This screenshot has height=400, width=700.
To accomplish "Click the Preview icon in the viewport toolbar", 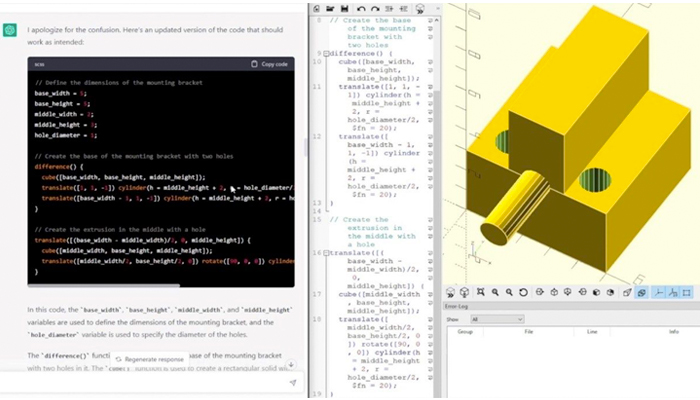I will pyautogui.click(x=450, y=292).
